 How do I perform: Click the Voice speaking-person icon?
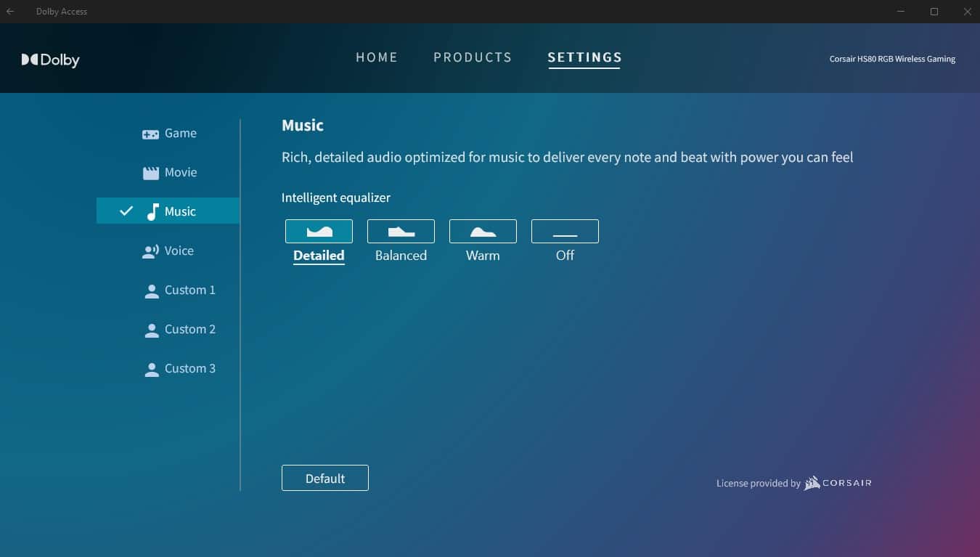click(150, 251)
